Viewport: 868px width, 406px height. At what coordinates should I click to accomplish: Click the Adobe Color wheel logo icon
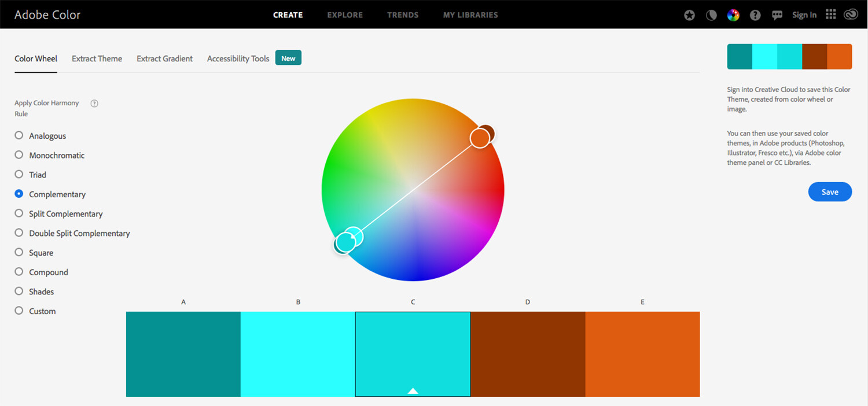point(733,15)
